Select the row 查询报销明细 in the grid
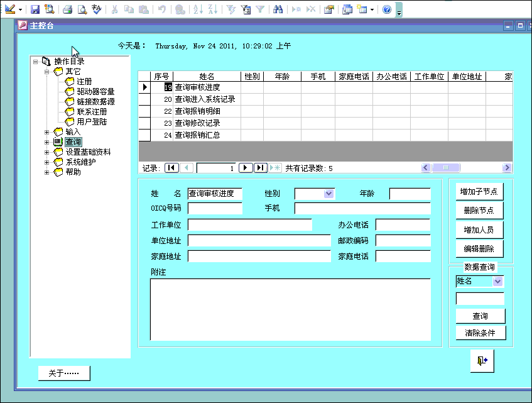 (x=326, y=111)
